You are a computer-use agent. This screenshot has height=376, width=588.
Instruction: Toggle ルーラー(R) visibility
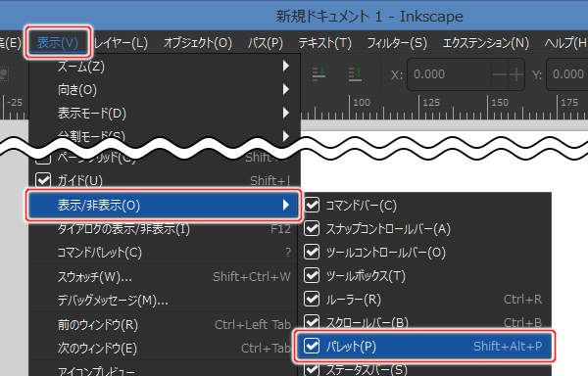point(312,300)
